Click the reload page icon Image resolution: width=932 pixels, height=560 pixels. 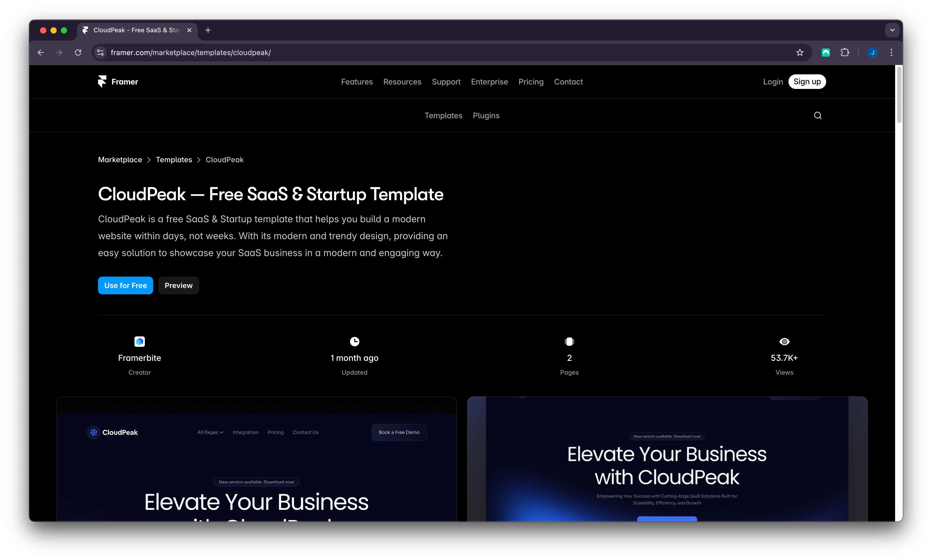coord(78,53)
